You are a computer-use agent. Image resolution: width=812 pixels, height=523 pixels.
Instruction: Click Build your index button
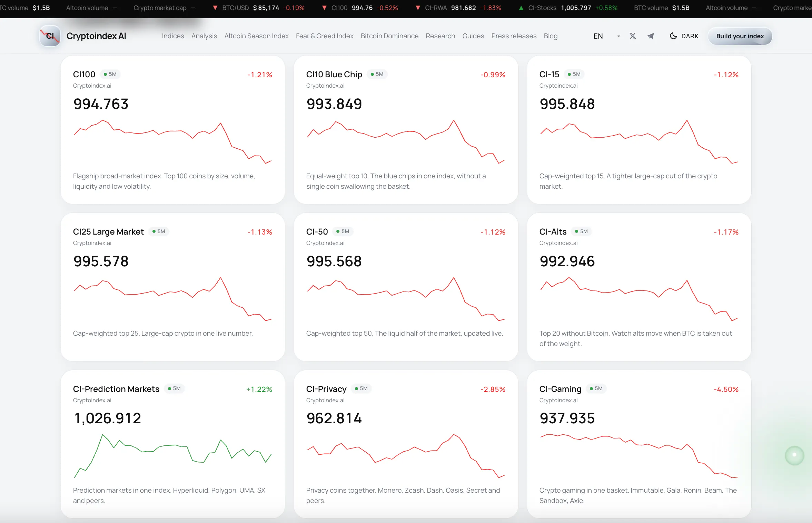pyautogui.click(x=740, y=36)
